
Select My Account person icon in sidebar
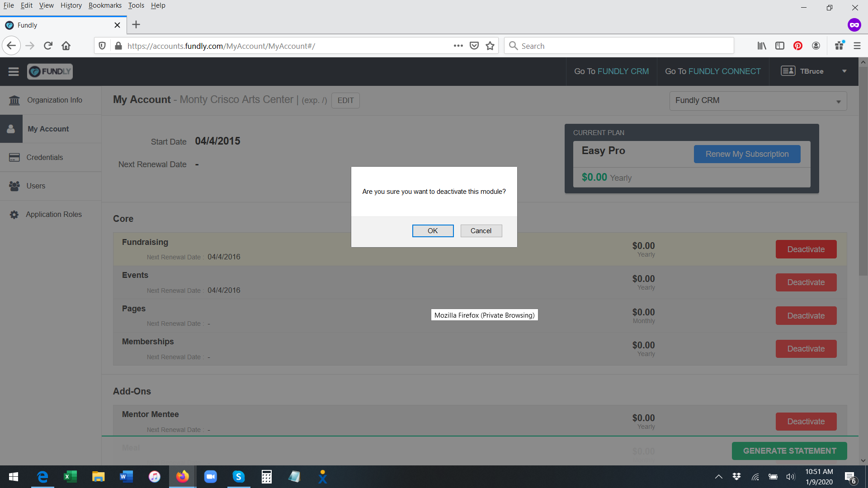(11, 129)
